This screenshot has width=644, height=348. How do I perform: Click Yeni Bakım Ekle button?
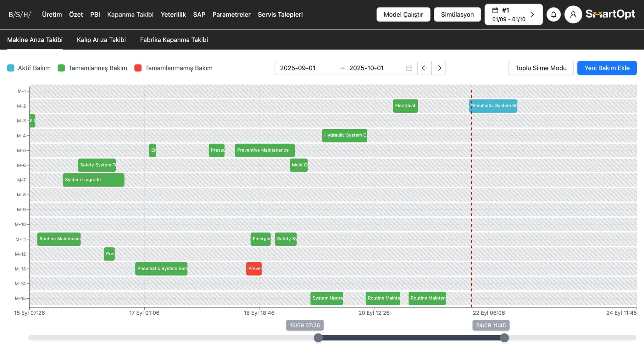click(607, 68)
